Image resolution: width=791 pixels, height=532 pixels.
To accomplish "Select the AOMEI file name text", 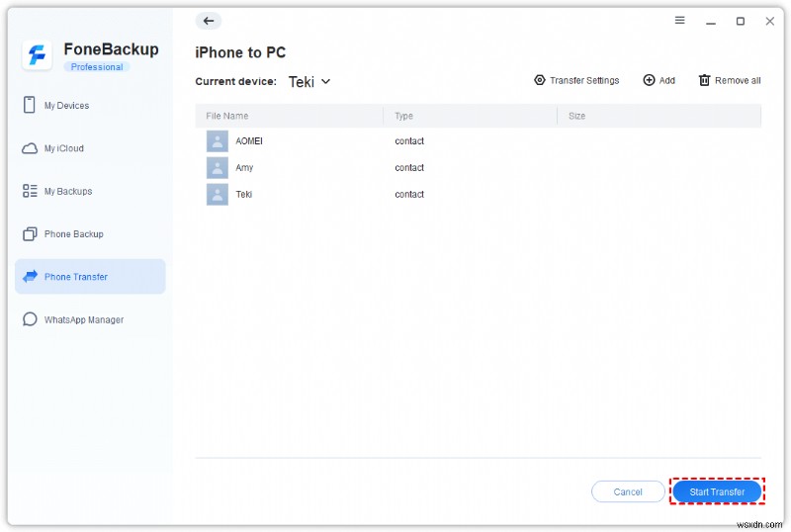I will [249, 141].
